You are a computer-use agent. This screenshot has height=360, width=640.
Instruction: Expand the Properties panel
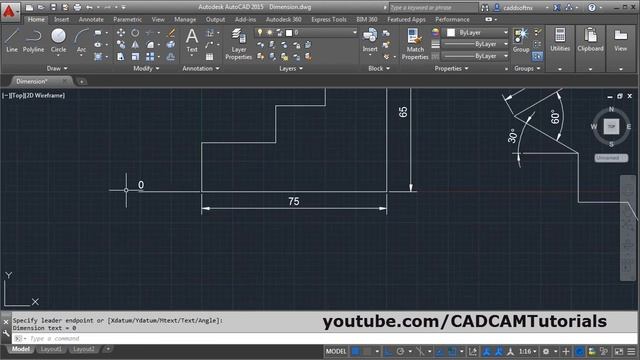[x=451, y=69]
